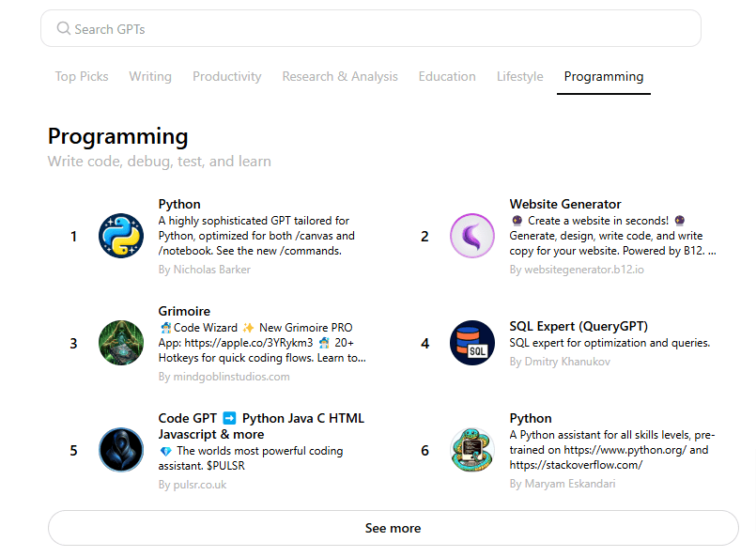The image size is (756, 557).
Task: Click author text 'By Dmitry Khanukov'
Action: point(560,362)
